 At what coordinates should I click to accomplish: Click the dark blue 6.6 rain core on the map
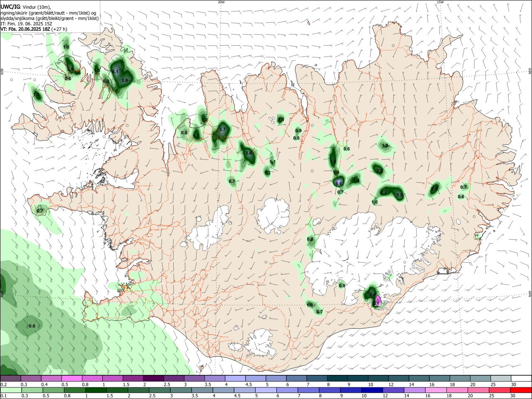pyautogui.click(x=339, y=182)
